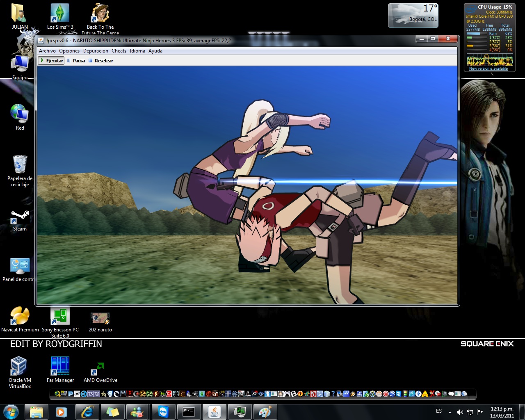Switch to the Java Jpcsp taskbar button
525x420 pixels.
[214, 411]
